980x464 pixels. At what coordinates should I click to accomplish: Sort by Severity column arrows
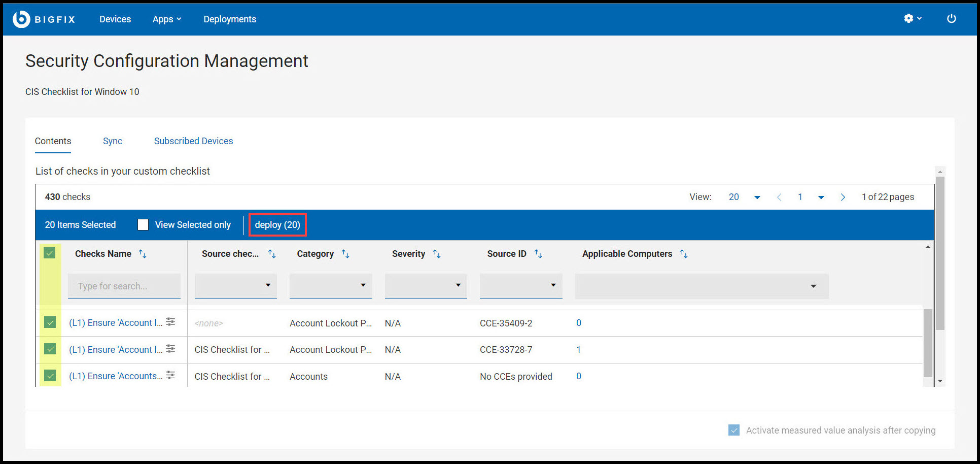(437, 254)
